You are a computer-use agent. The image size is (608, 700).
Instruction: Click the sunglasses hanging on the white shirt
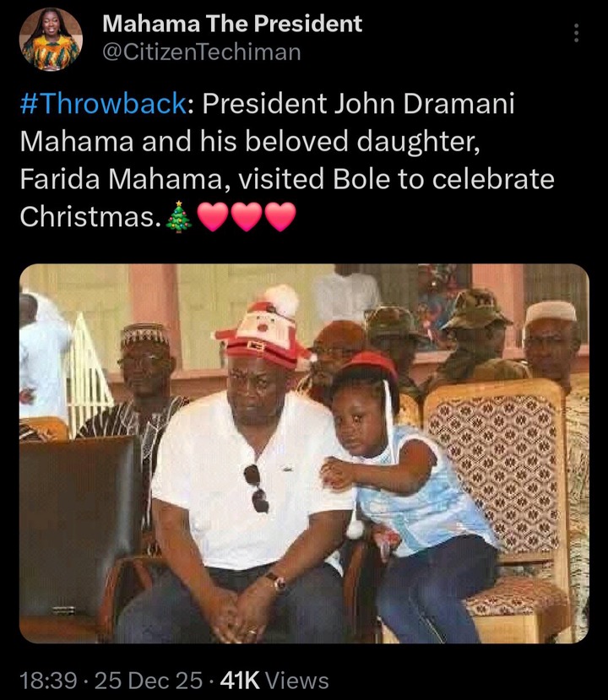[x=257, y=487]
